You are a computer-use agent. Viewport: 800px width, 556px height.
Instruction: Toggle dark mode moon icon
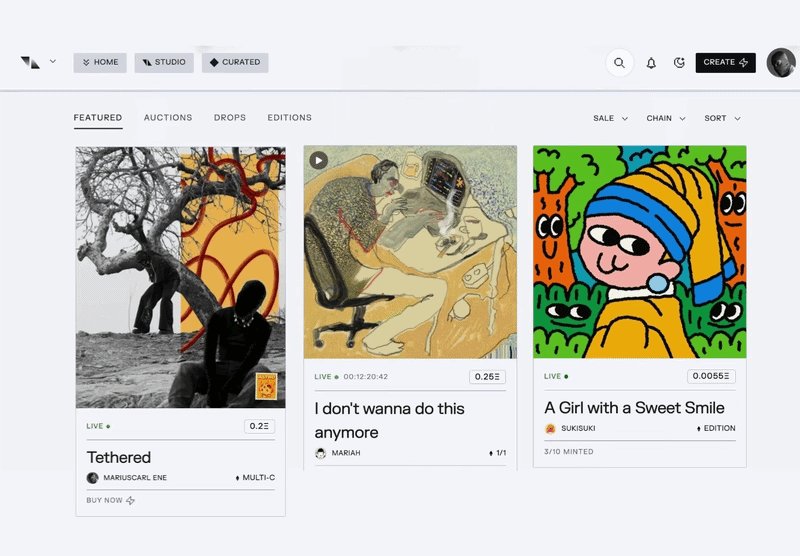click(x=679, y=63)
